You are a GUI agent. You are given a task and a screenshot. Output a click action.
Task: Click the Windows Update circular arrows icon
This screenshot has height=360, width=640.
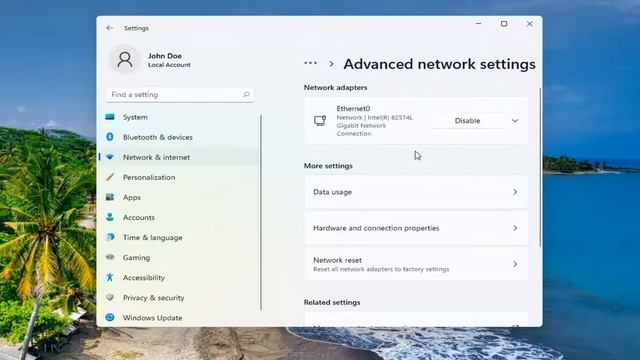pyautogui.click(x=110, y=317)
